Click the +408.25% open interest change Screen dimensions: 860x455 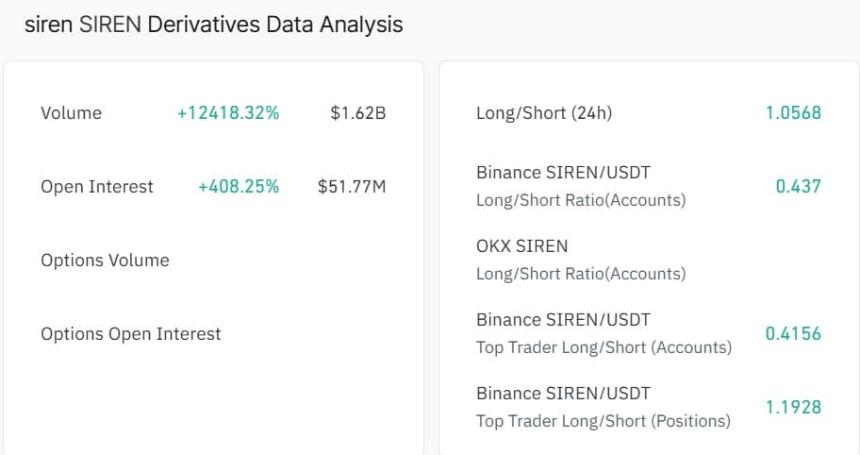pyautogui.click(x=238, y=186)
